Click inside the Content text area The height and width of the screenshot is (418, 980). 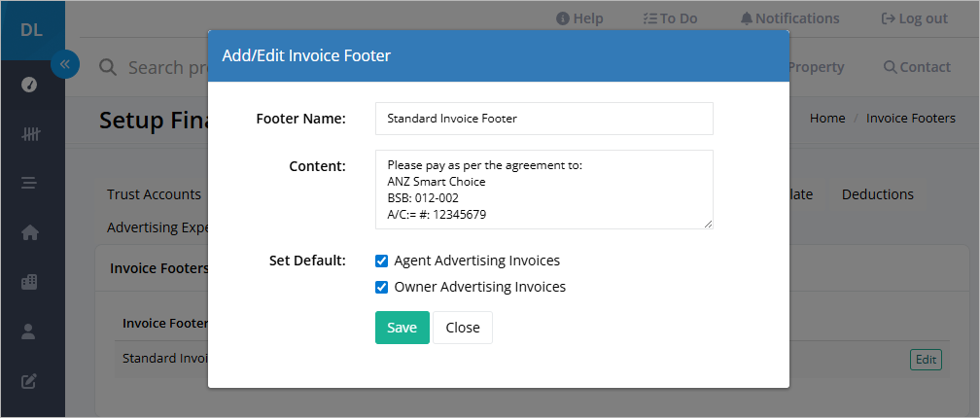(x=543, y=190)
